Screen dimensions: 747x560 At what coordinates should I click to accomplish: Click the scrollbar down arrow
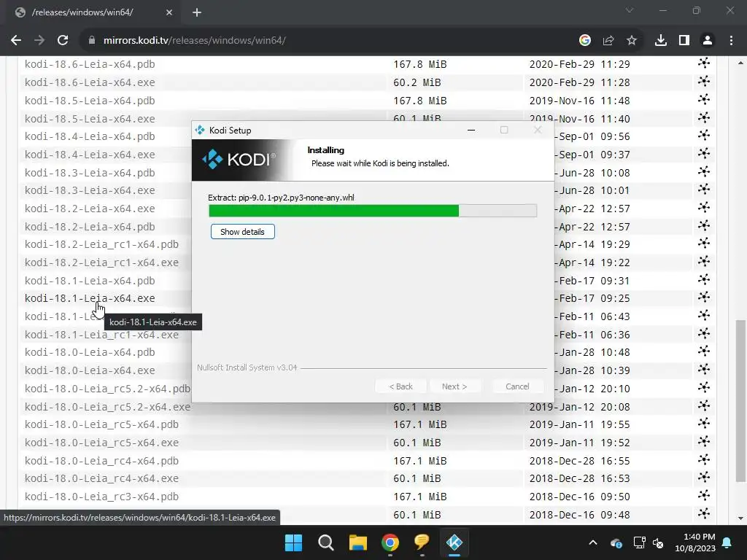pos(740,518)
